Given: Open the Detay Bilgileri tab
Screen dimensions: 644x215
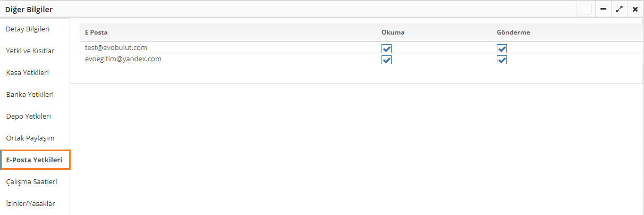Looking at the screenshot, I should point(31,29).
